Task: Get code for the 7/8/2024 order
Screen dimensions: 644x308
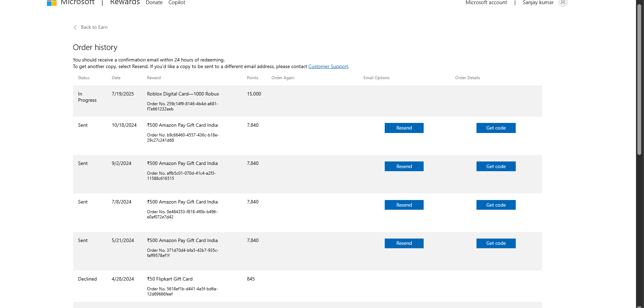Action: (x=496, y=205)
